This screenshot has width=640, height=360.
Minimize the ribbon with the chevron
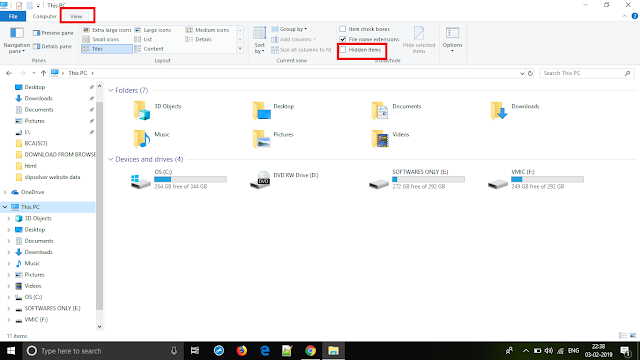click(624, 16)
